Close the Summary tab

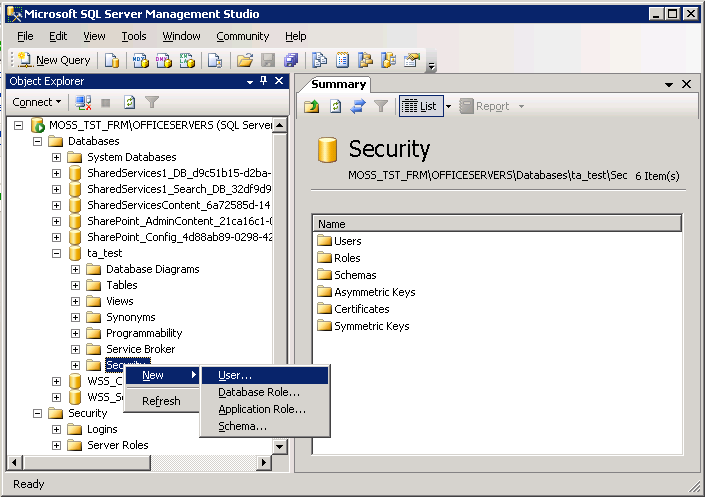[x=686, y=84]
